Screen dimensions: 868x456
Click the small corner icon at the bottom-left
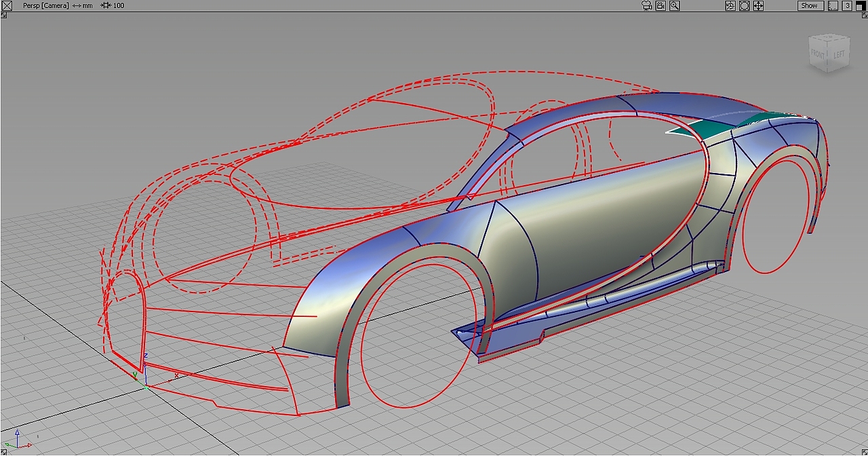click(x=3, y=452)
